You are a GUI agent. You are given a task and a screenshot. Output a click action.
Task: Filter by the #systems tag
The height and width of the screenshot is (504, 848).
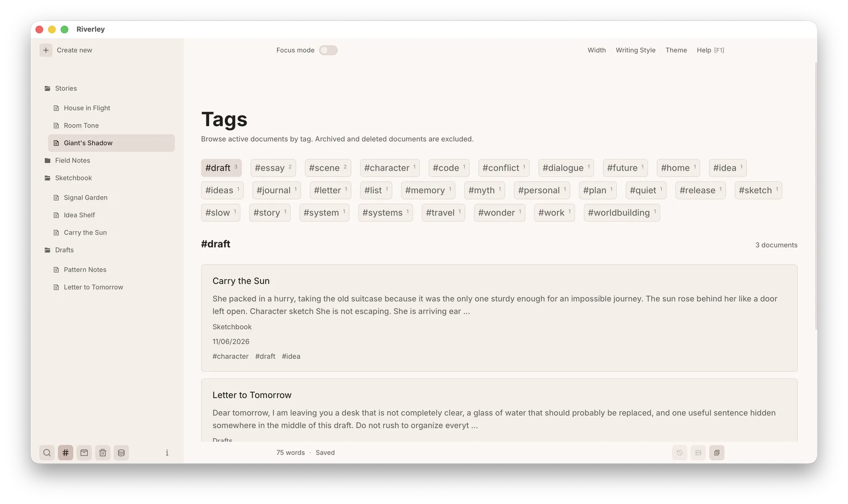[x=386, y=213]
